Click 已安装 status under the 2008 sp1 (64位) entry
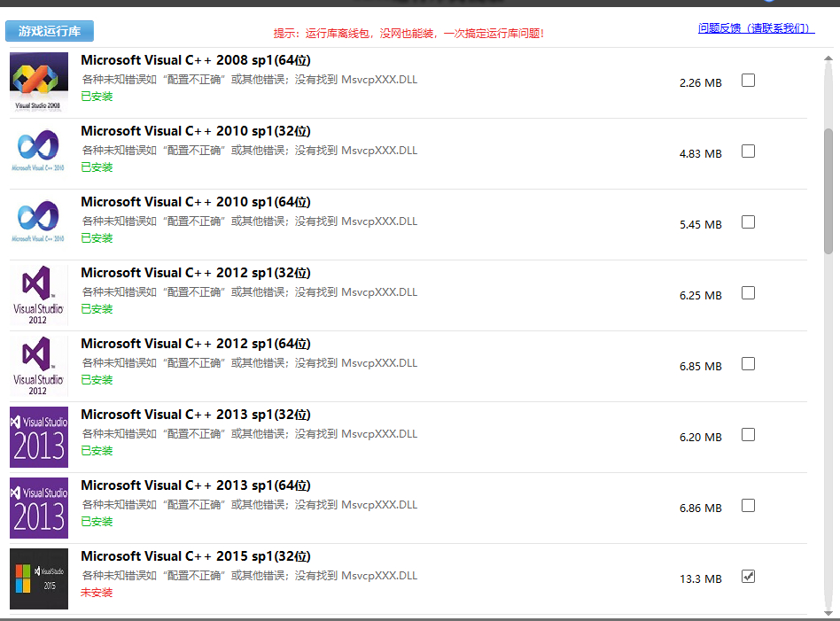 tap(97, 97)
